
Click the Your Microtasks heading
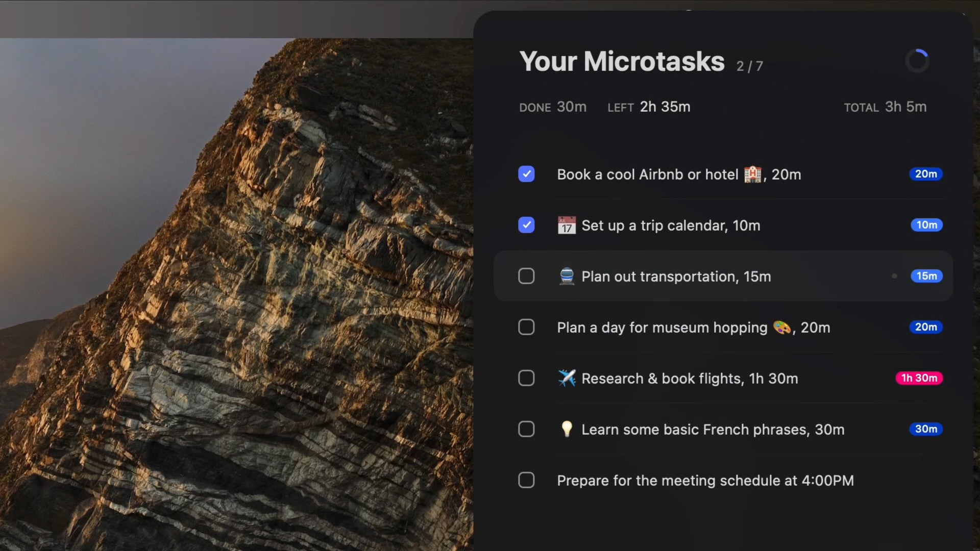point(622,62)
